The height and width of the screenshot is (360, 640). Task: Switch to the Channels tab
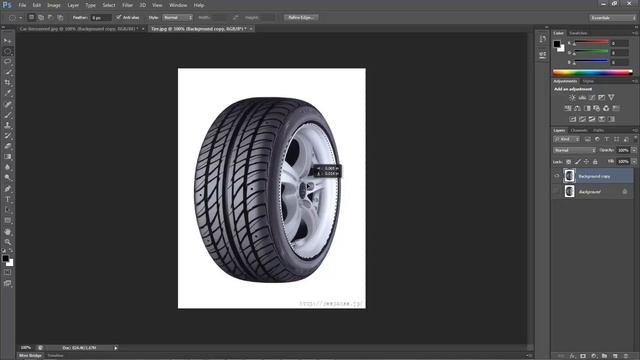coord(579,130)
